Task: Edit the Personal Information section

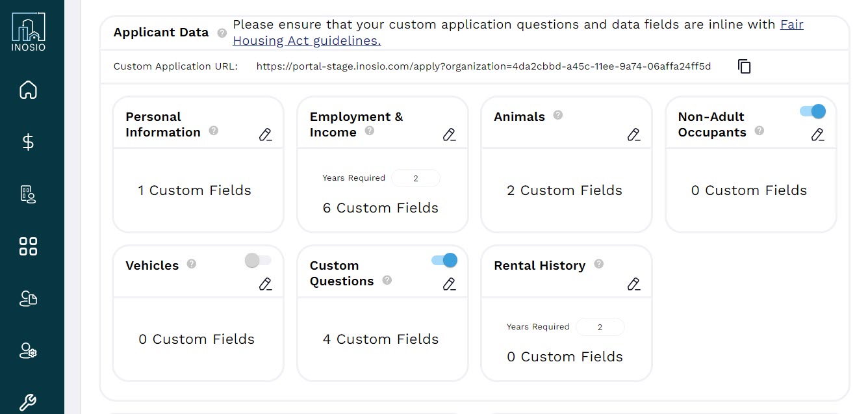Action: 265,135
